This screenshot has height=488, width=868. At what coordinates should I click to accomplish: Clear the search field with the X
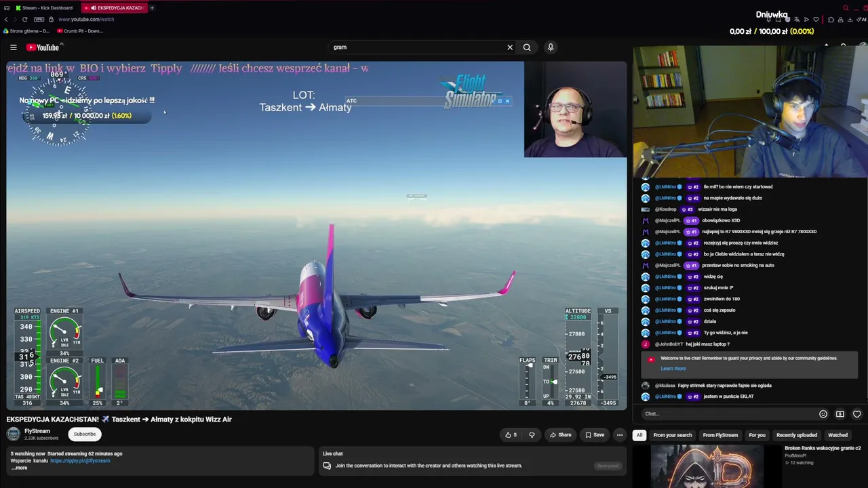(x=510, y=47)
